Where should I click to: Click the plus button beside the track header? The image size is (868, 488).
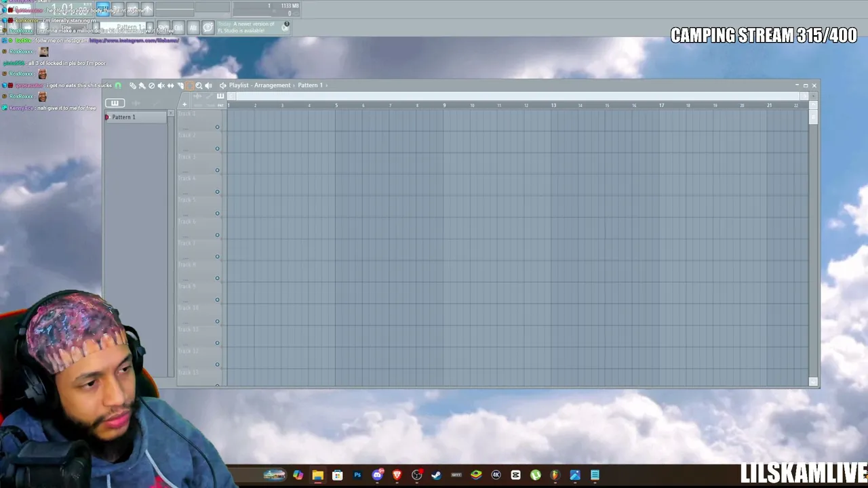coord(184,104)
